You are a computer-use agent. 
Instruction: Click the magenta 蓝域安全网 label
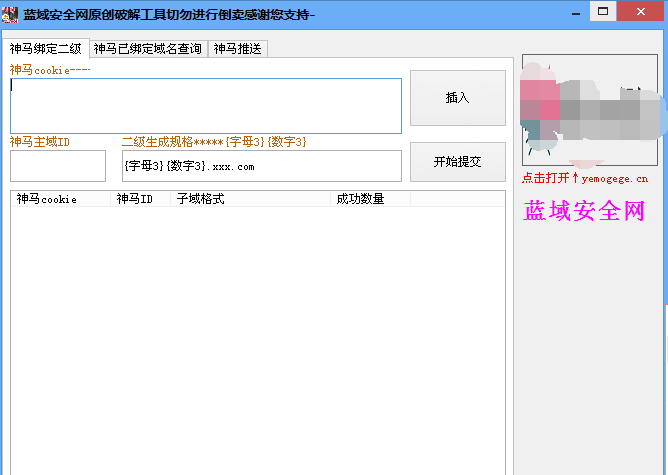[x=585, y=211]
